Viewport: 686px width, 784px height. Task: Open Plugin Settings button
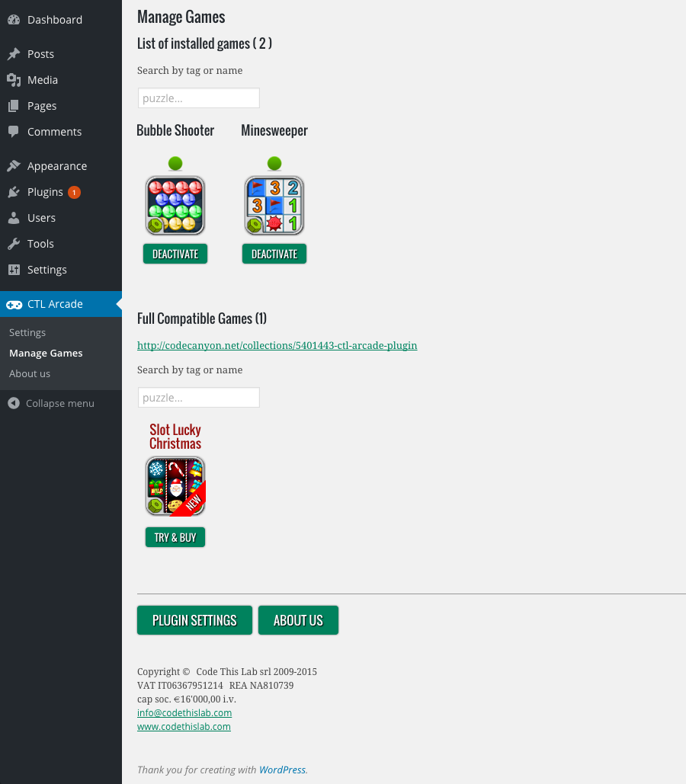tap(194, 620)
